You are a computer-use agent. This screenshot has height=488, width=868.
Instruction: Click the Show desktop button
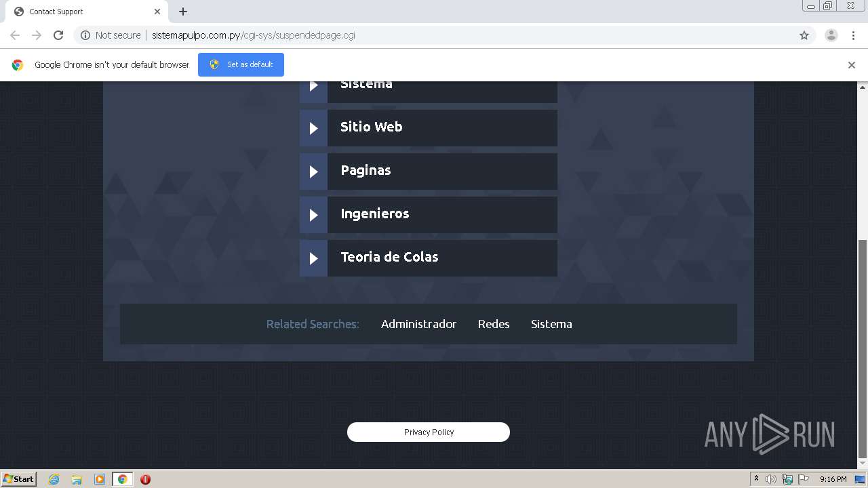click(861, 479)
